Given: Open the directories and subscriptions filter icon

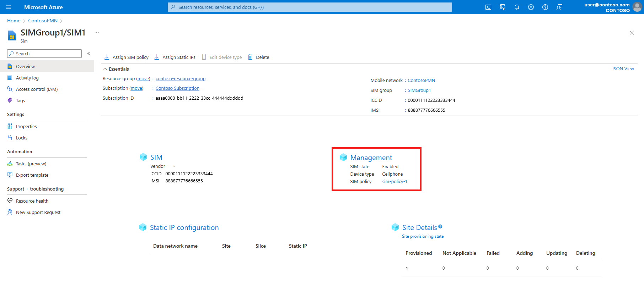Looking at the screenshot, I should [503, 7].
